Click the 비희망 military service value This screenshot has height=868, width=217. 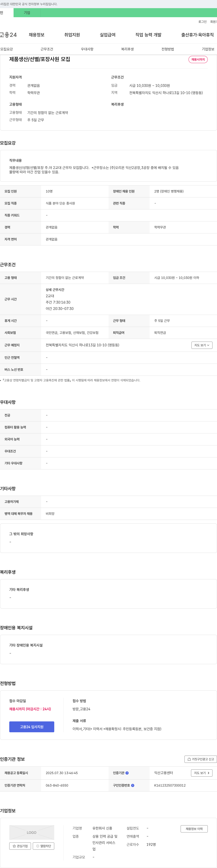click(50, 514)
